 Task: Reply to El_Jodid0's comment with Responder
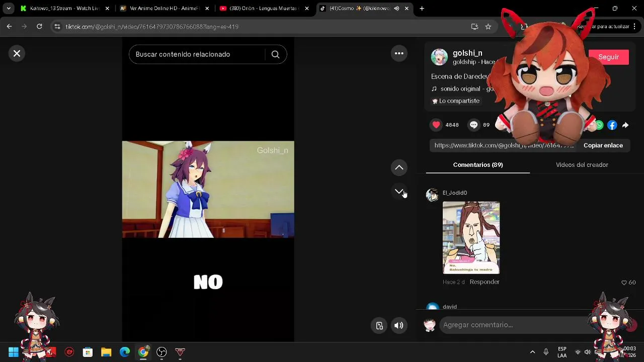485,282
